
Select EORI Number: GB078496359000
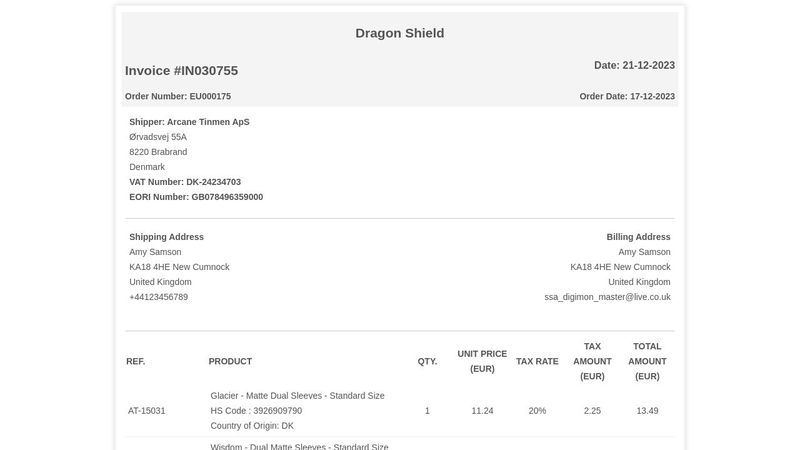coord(196,197)
